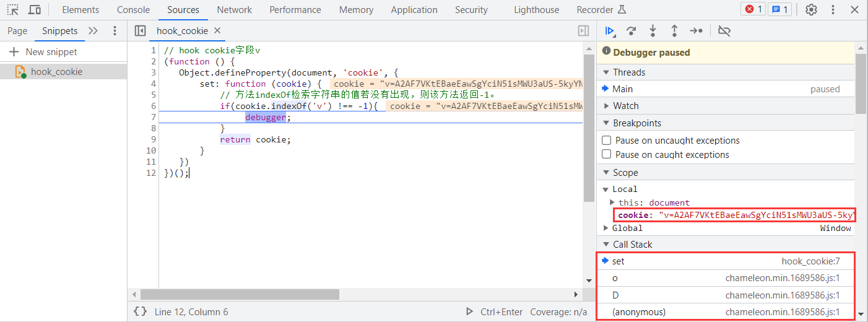
Task: Hide the navigator sidebar
Action: coord(140,31)
